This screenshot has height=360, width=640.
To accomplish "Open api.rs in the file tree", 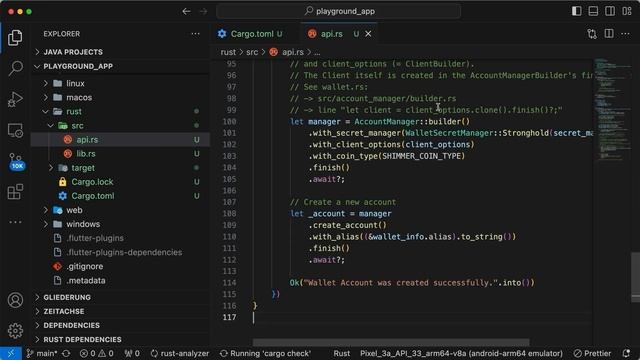I will tap(120, 140).
